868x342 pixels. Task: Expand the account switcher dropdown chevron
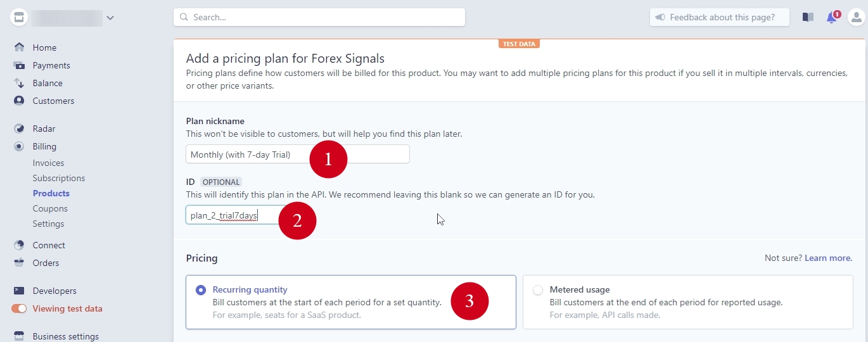pos(110,18)
